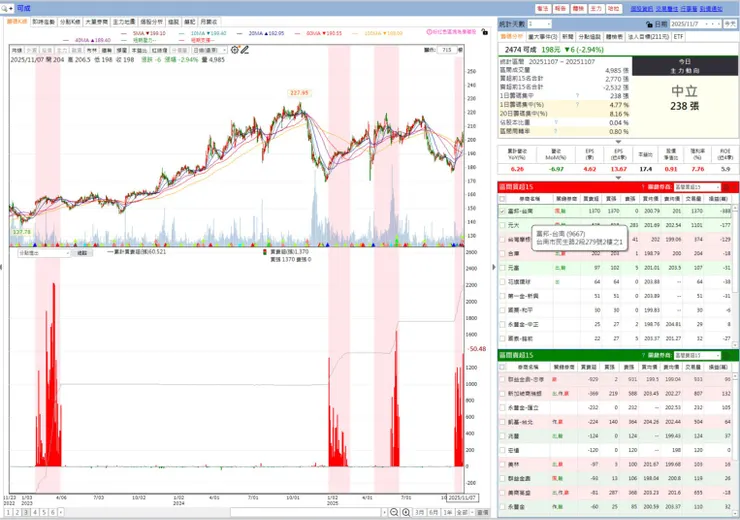Collapse right panel arrow splitter
The image size is (740, 520).
(494, 267)
